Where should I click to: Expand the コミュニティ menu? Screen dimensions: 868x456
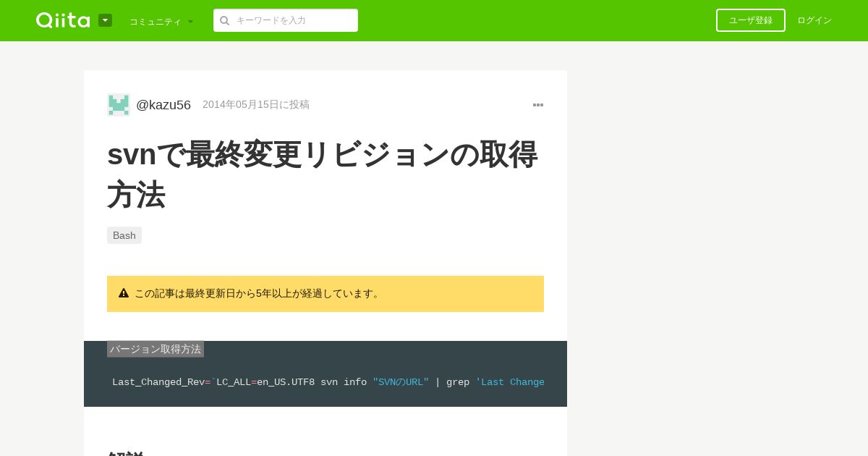(161, 22)
